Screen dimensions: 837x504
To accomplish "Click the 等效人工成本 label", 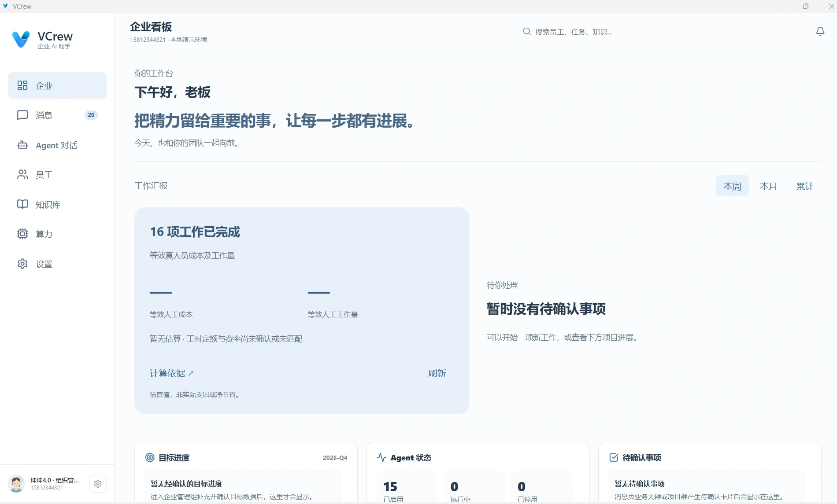I will (x=171, y=314).
